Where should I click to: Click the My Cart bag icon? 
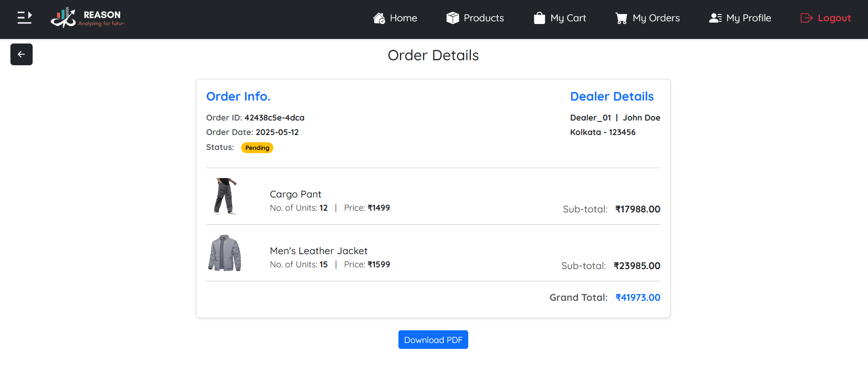[539, 18]
